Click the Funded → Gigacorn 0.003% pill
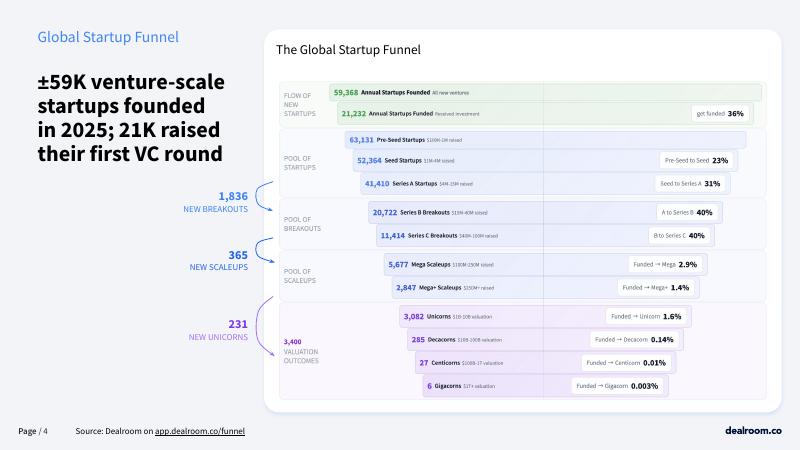This screenshot has height=450, width=800. (616, 386)
